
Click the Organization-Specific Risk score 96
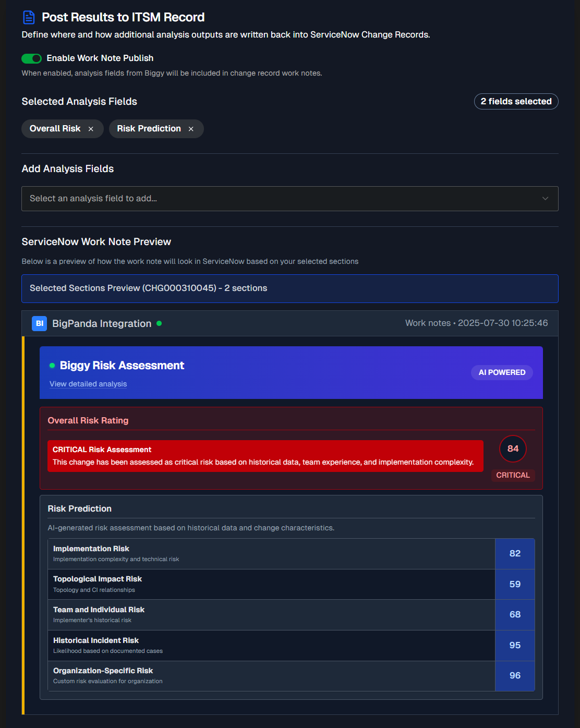coord(515,676)
